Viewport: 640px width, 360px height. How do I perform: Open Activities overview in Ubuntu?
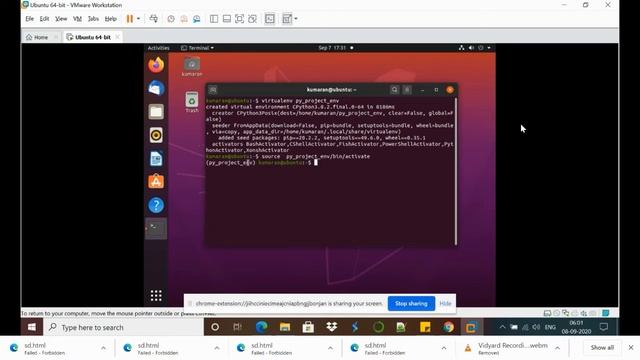pos(158,48)
